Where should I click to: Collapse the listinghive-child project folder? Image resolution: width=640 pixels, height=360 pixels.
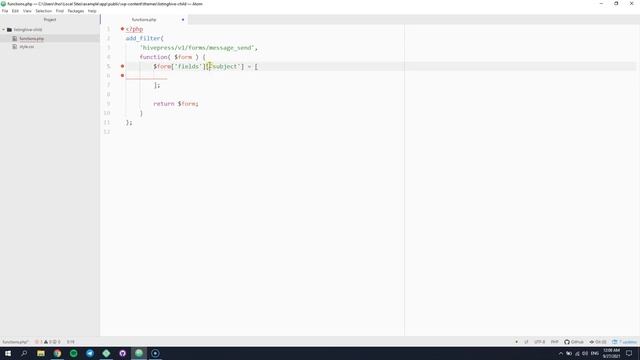coord(4,30)
